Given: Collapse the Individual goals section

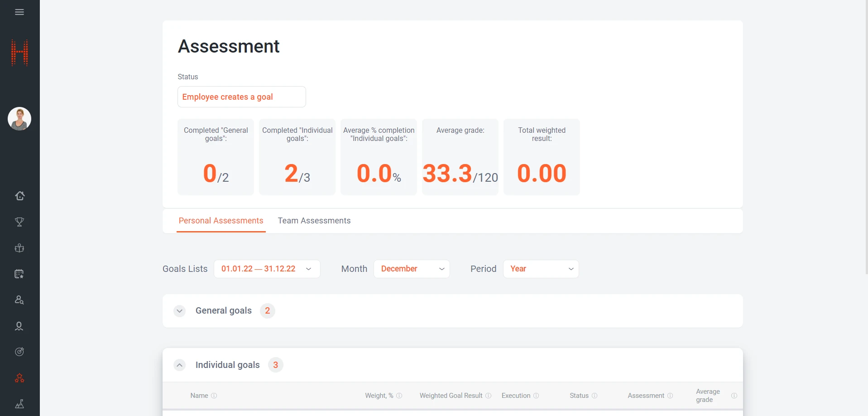Looking at the screenshot, I should point(180,365).
